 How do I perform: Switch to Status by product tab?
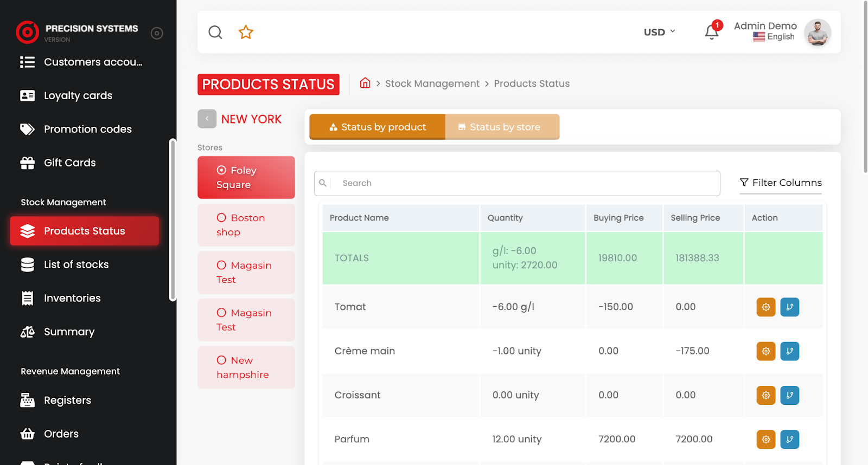point(378,127)
